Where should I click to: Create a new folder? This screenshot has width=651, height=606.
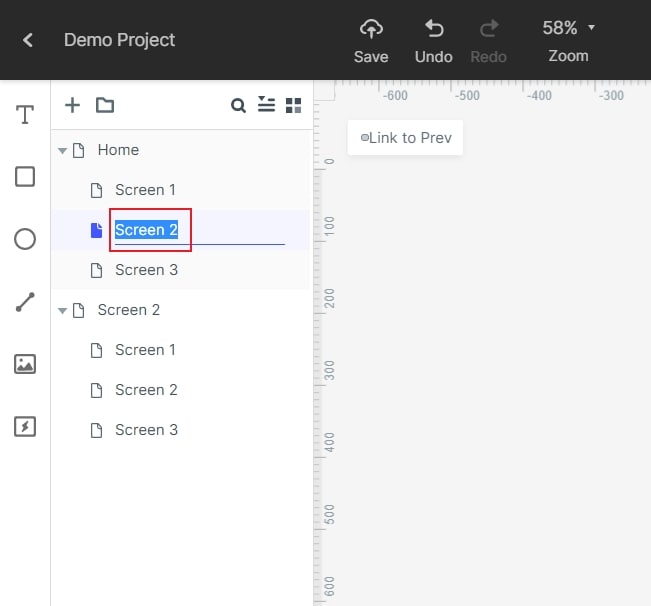coord(105,105)
